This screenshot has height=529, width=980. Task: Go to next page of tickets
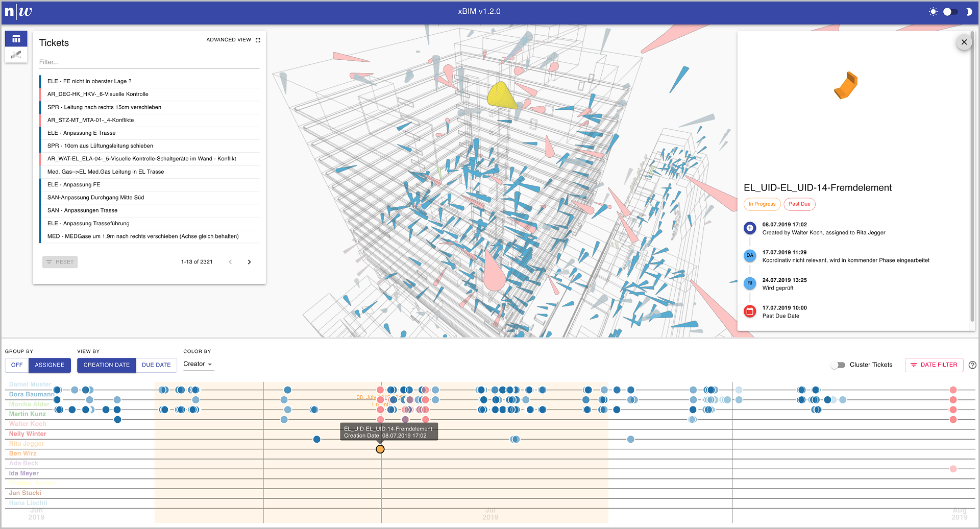[249, 262]
